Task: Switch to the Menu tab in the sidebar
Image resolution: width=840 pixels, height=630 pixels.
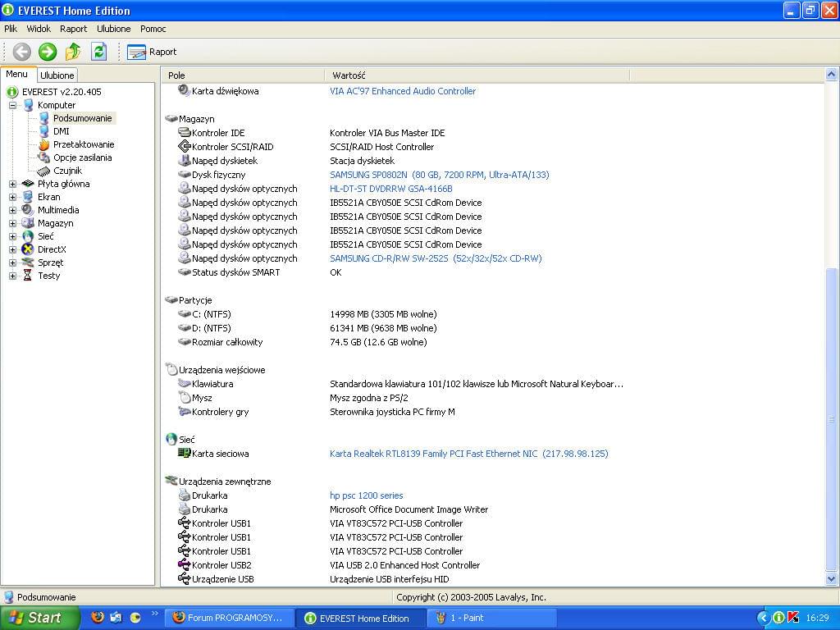Action: [x=17, y=75]
